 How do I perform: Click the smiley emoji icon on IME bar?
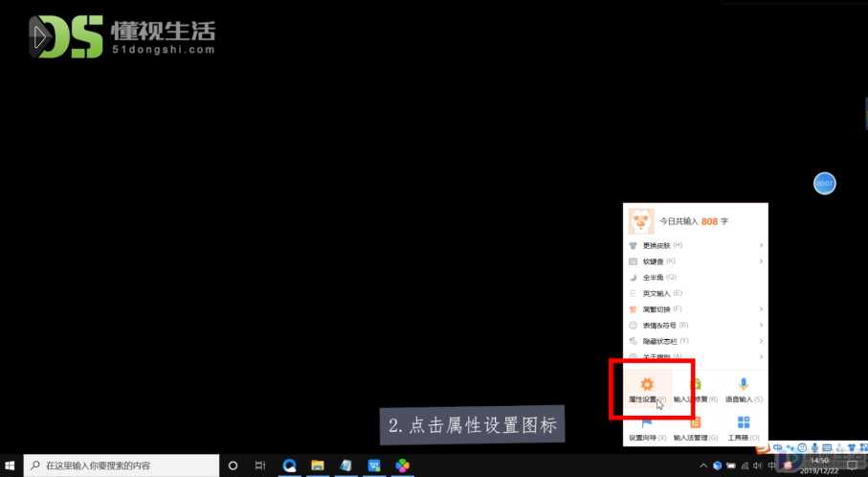(802, 447)
